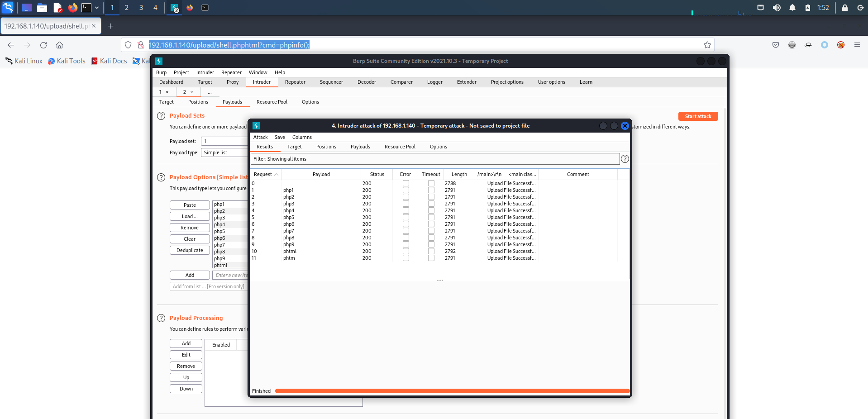The image size is (868, 419).
Task: Open the Payload type Simple list dropdown
Action: tap(224, 152)
